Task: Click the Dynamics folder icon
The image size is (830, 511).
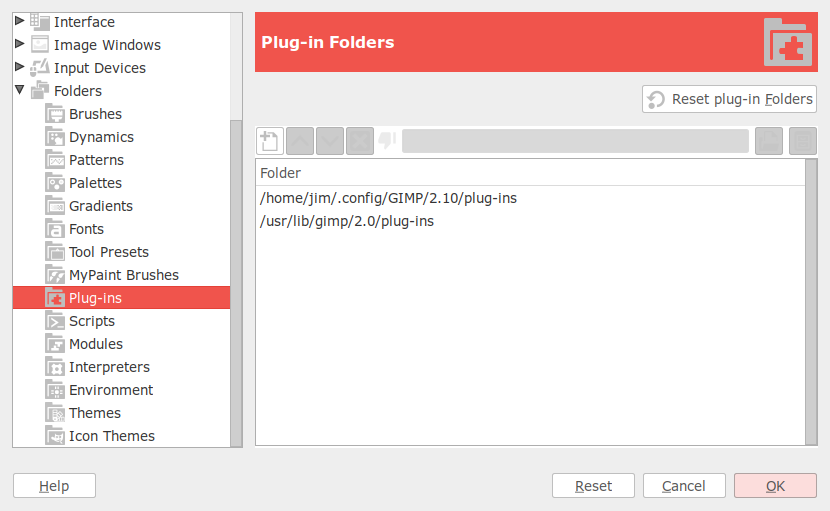Action: click(x=55, y=137)
